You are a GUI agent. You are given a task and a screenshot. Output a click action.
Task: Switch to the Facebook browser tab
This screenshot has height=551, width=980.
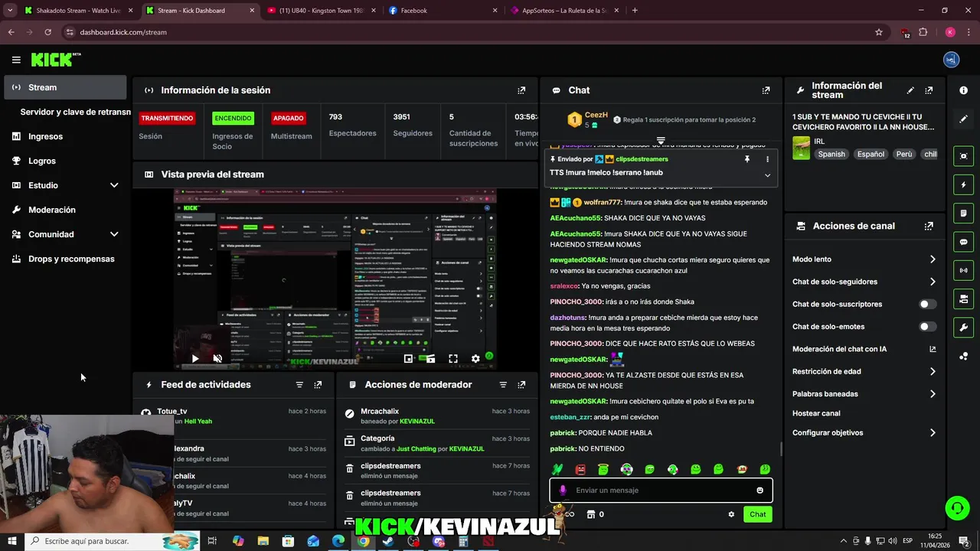441,11
